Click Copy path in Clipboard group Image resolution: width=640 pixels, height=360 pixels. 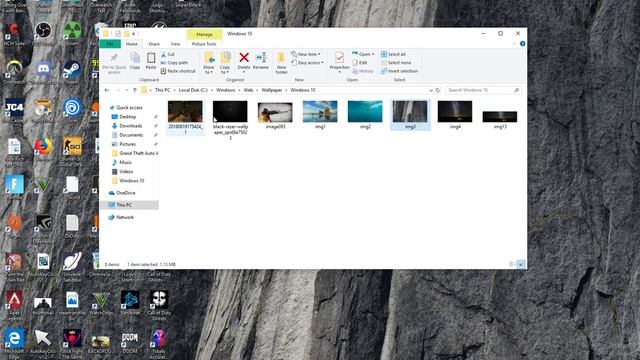[x=174, y=63]
